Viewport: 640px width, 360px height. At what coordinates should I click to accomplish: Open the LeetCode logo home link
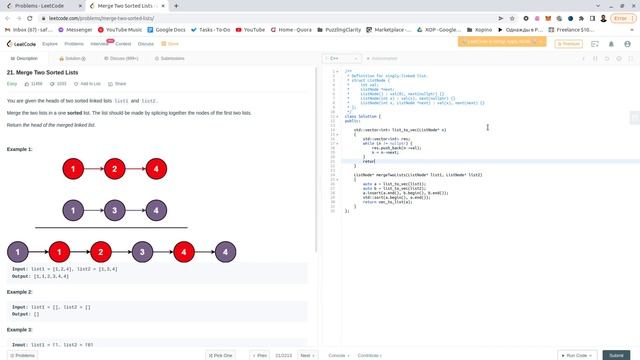(21, 44)
